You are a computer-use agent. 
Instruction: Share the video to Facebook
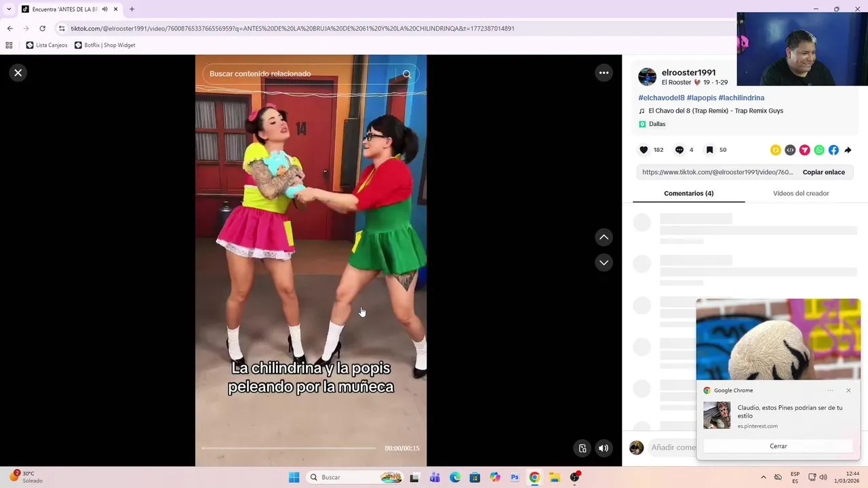click(x=833, y=150)
